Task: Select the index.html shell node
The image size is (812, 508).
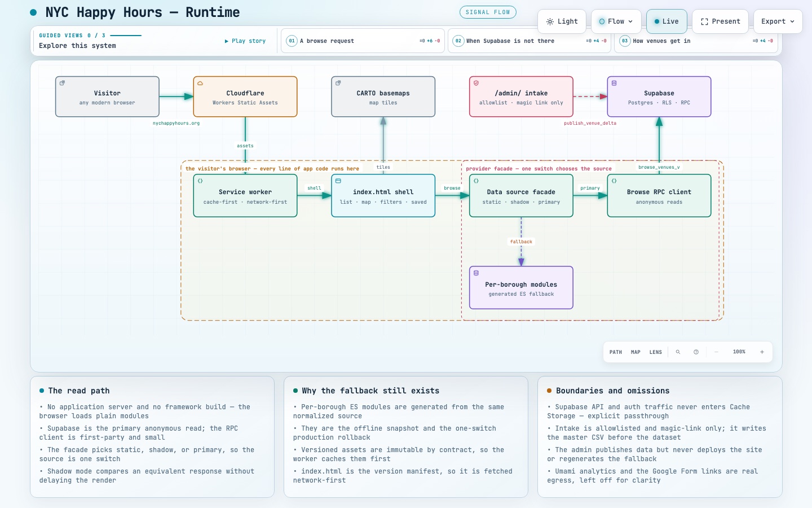Action: point(383,196)
